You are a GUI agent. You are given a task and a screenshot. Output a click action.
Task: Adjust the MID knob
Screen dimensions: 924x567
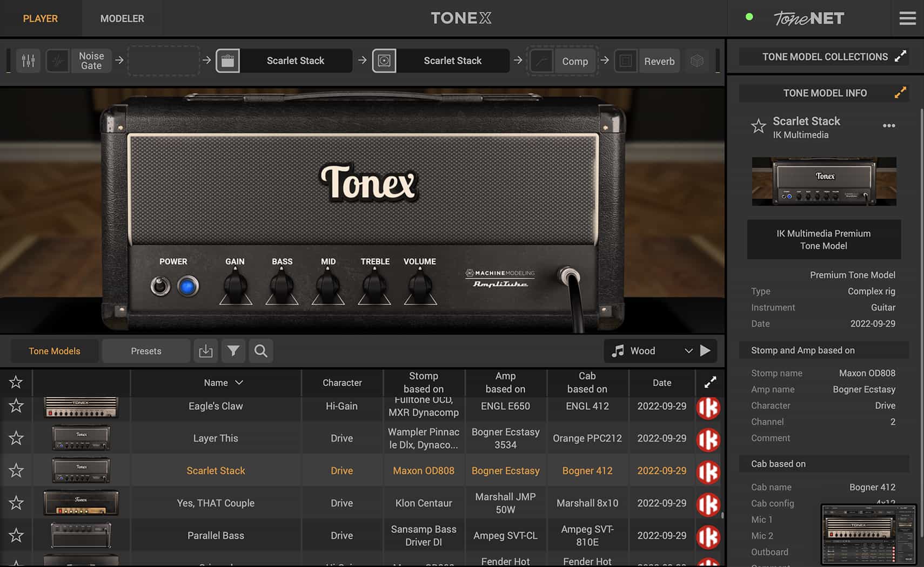pyautogui.click(x=328, y=287)
